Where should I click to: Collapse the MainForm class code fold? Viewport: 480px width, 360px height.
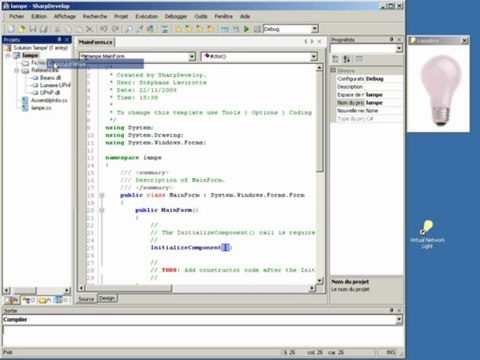point(102,195)
